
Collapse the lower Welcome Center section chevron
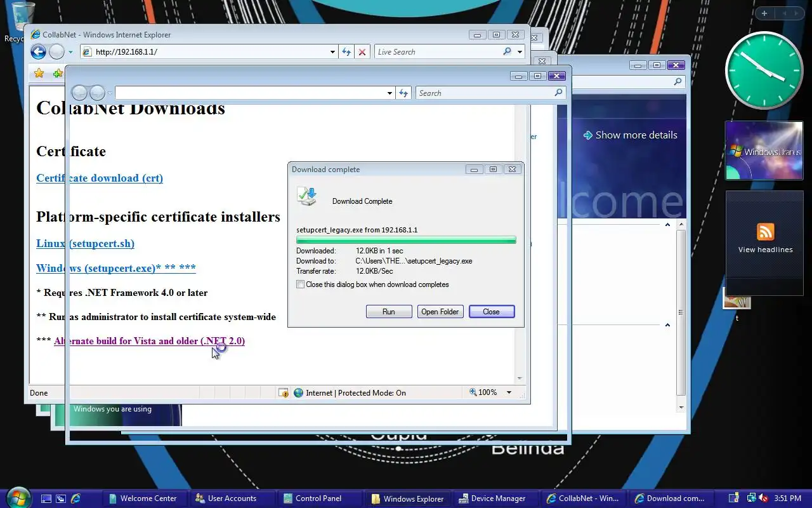point(667,325)
